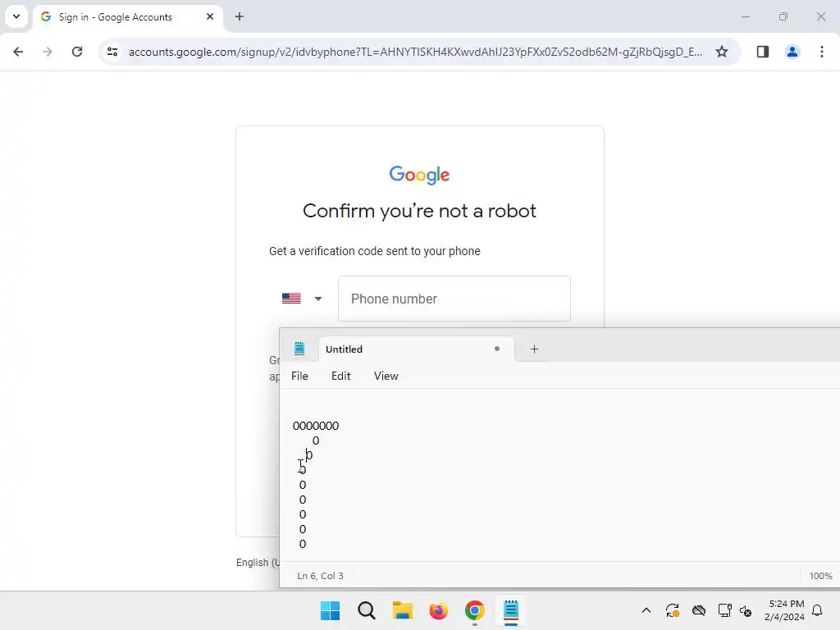Click the 0000000 line in Notepad
The image size is (840, 630).
[316, 426]
